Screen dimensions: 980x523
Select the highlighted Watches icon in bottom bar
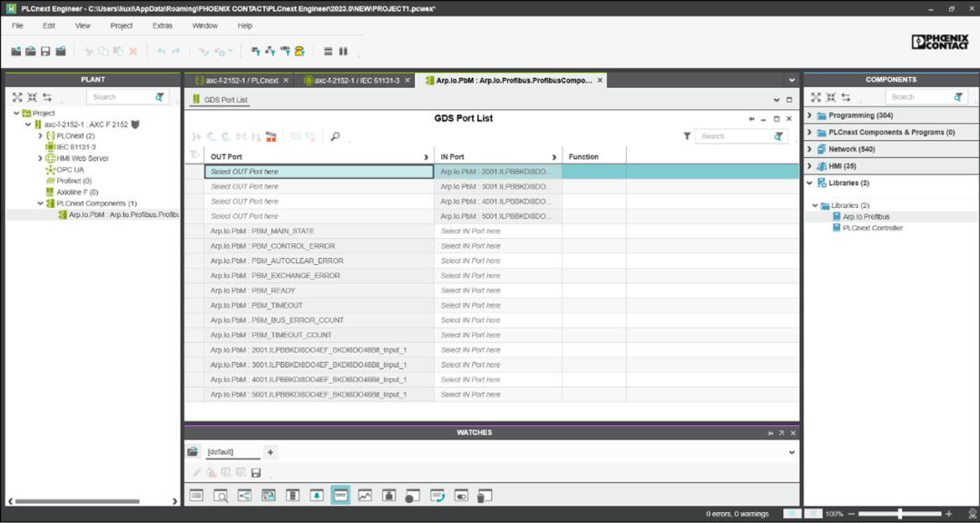(340, 496)
